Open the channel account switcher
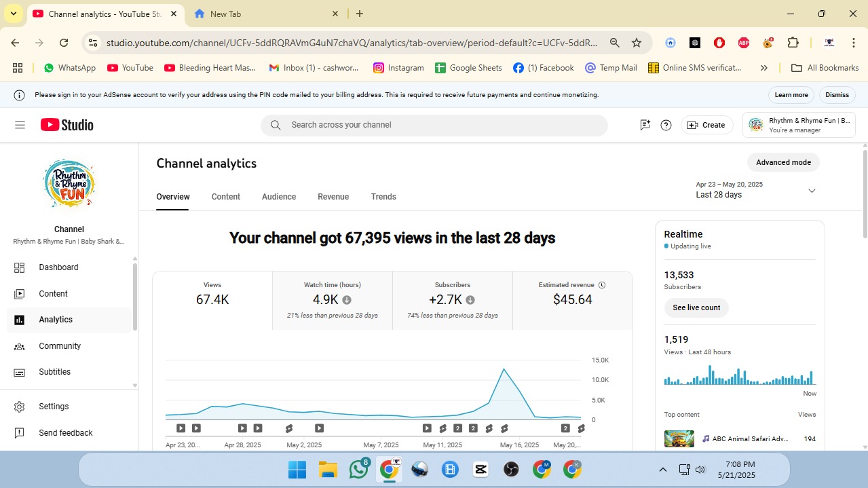Screen dimensions: 868x488 click(799, 125)
